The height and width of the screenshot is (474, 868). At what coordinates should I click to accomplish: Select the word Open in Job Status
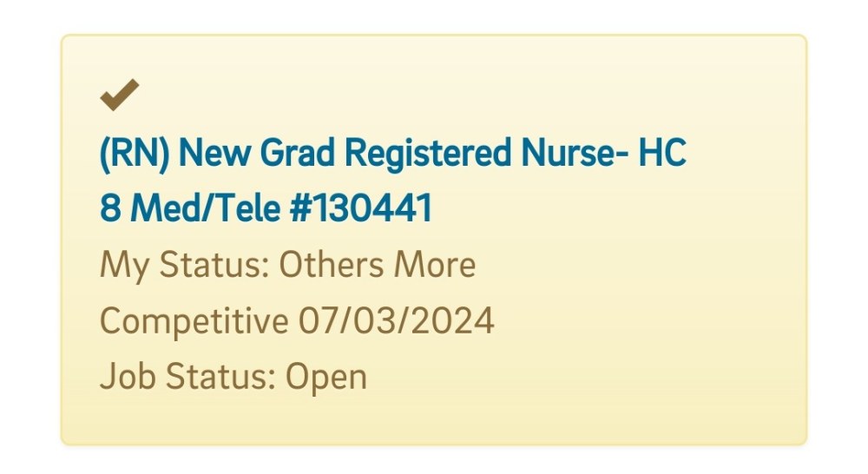point(326,379)
